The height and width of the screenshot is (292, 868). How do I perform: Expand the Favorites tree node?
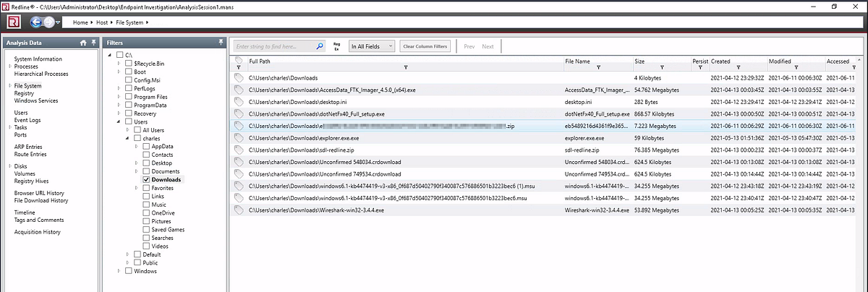[137, 188]
